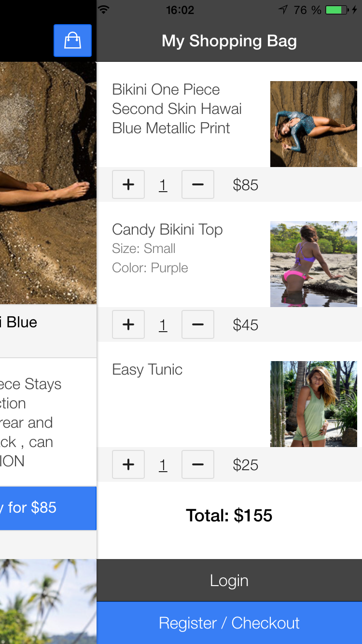Select the Bikini One Piece item title

tap(176, 109)
